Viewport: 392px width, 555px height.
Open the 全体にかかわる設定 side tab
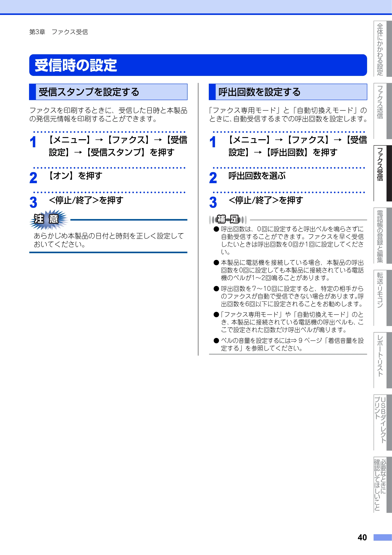(383, 49)
